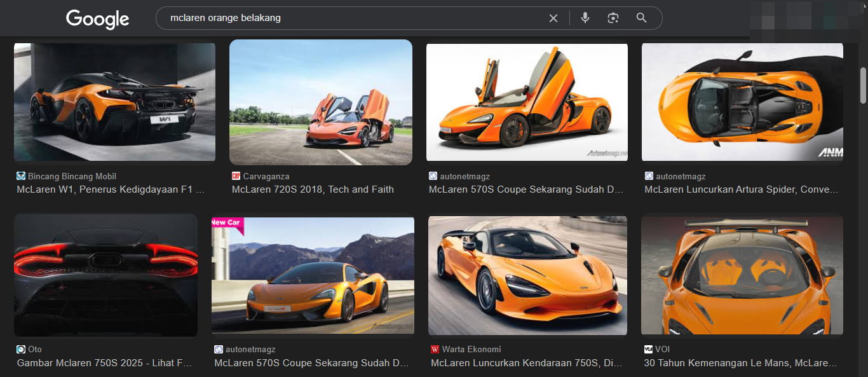Open "30 Tahun Kemenangan Le Mans" link
868x377 pixels.
point(740,363)
